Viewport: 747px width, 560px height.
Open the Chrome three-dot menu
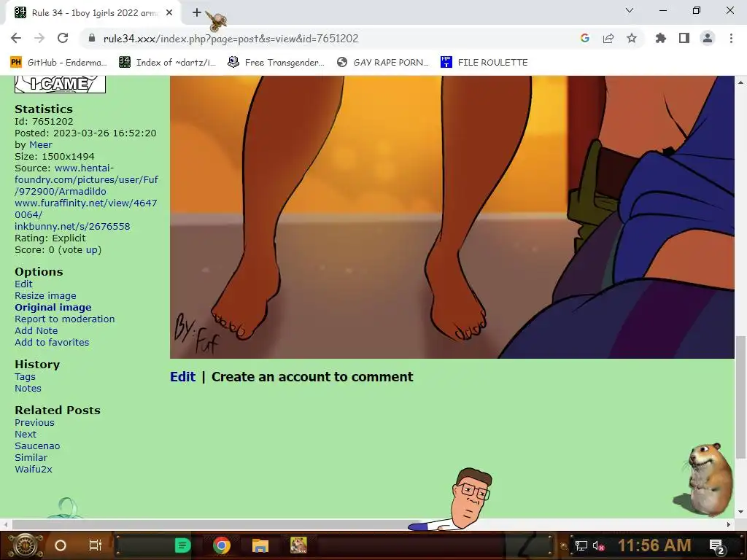coord(731,38)
